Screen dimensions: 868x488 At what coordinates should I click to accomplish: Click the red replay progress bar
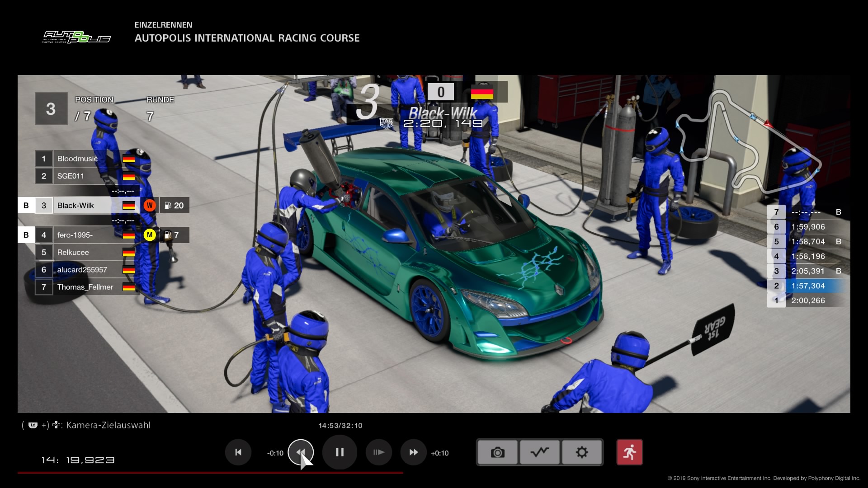tap(210, 473)
